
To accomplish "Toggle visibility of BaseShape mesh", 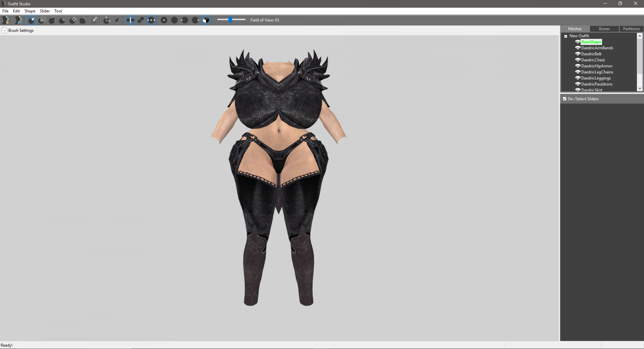I will point(578,42).
